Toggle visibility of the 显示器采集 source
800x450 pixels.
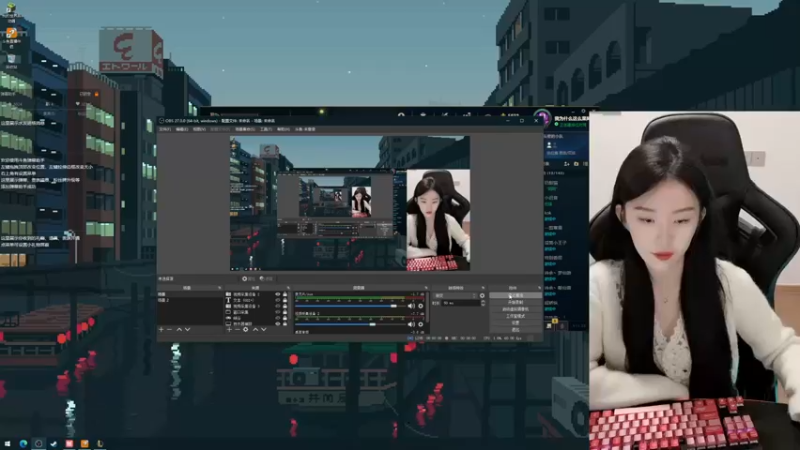[x=278, y=323]
